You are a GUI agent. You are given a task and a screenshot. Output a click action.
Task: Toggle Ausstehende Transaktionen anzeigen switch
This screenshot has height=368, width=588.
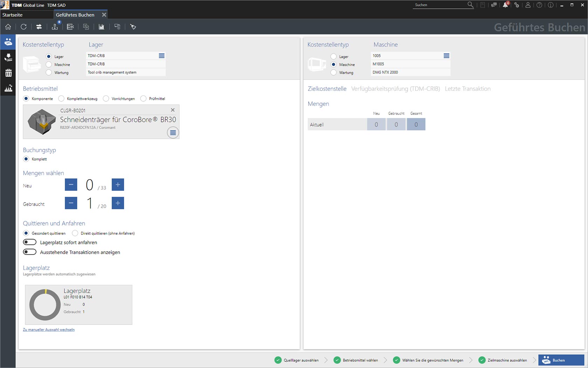tap(30, 252)
